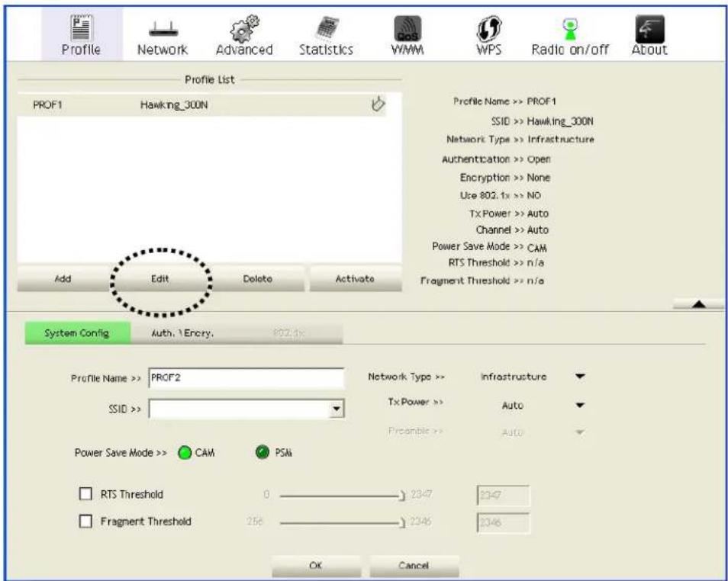
Task: Click the Profile Name input field
Action: [246, 377]
